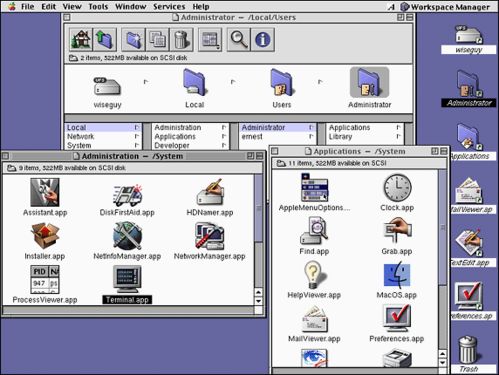Select the DiskFirstAid.app icon
The width and height of the screenshot is (499, 375).
tap(127, 195)
